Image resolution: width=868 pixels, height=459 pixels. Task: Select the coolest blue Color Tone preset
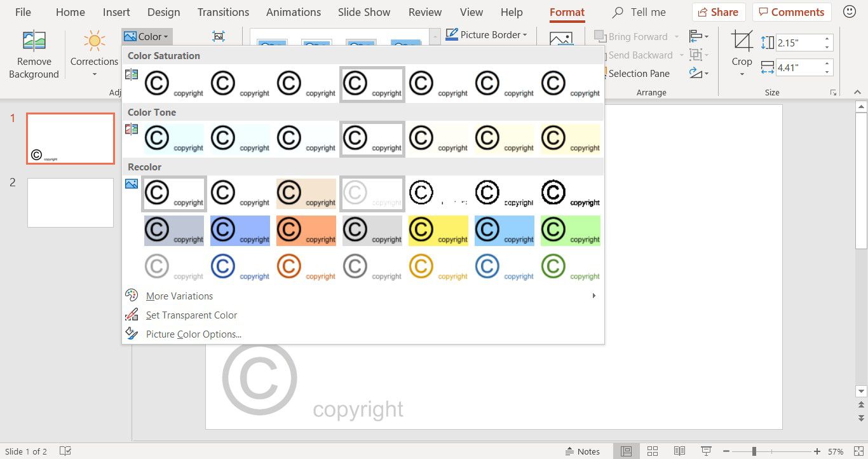[x=174, y=139]
